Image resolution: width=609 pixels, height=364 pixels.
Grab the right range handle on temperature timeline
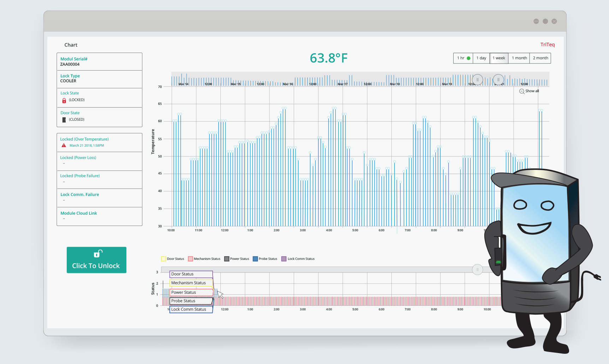click(498, 79)
